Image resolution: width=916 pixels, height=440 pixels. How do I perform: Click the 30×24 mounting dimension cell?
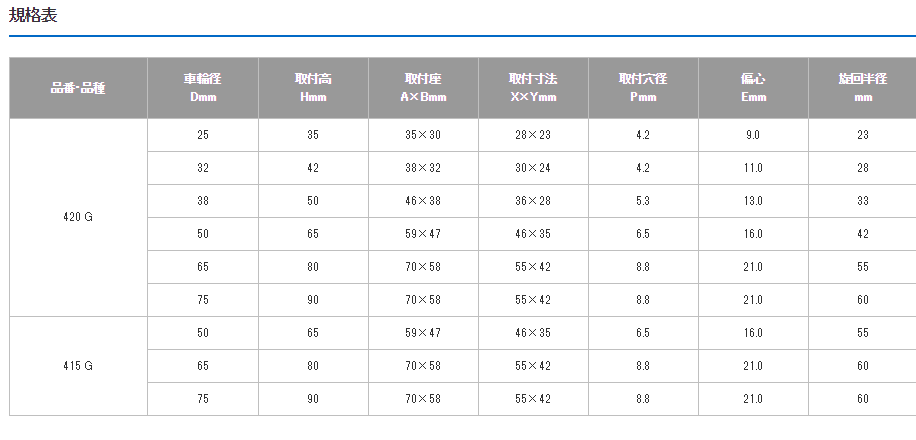pos(532,168)
